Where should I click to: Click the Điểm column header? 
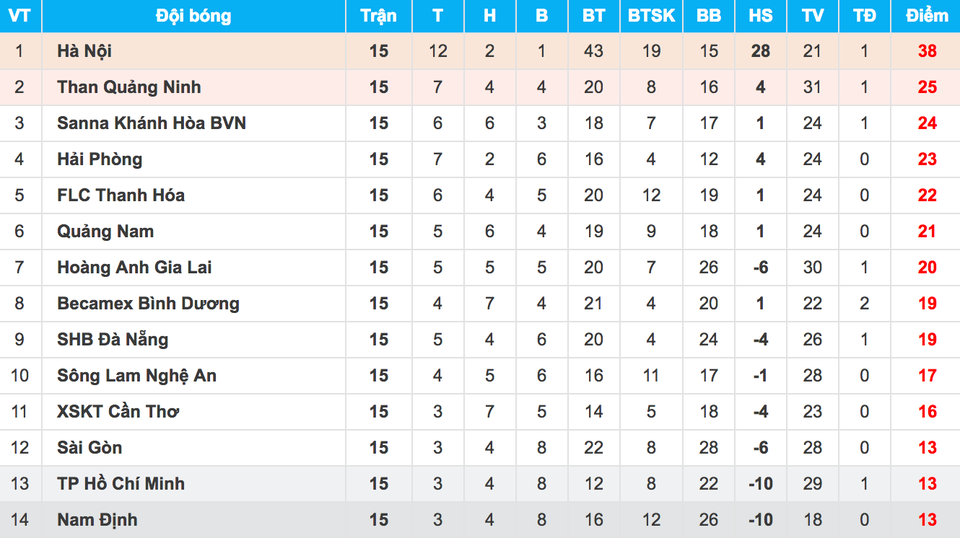point(927,16)
